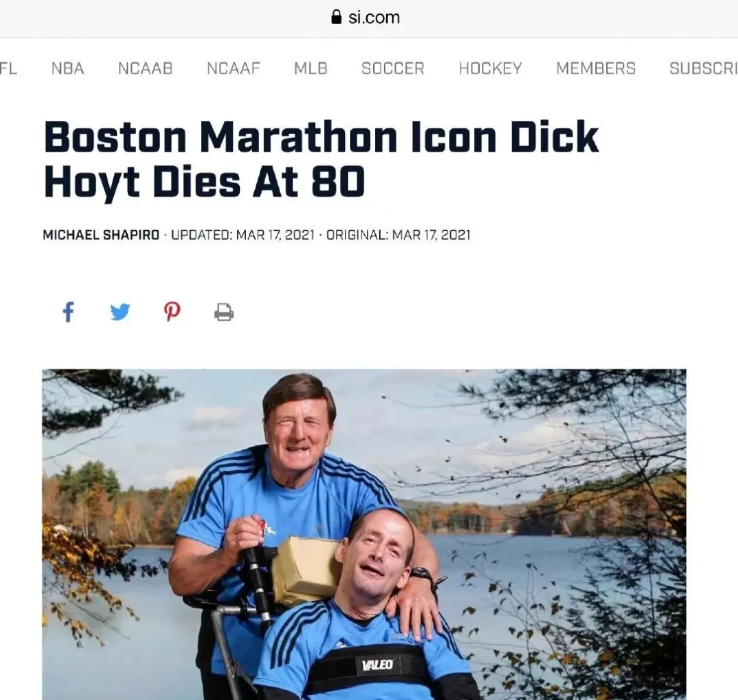Screen dimensions: 738x700
Task: Open MEMBERS menu item
Action: click(596, 68)
